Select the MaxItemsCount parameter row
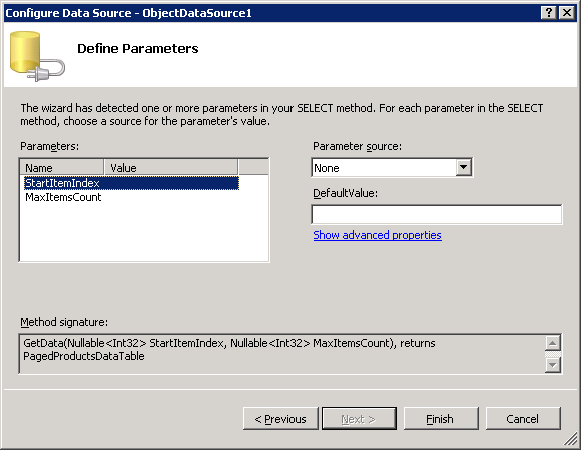Screen dimensions: 581x450 132,197
